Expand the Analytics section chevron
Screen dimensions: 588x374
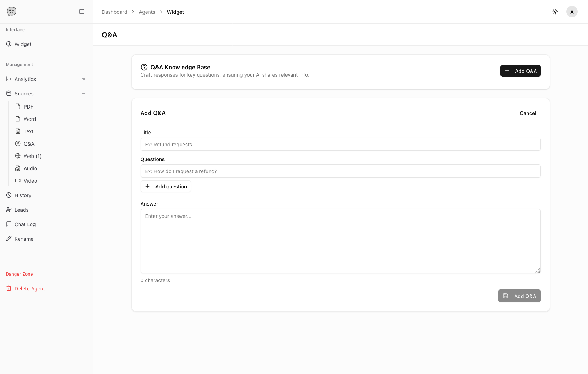pyautogui.click(x=84, y=79)
